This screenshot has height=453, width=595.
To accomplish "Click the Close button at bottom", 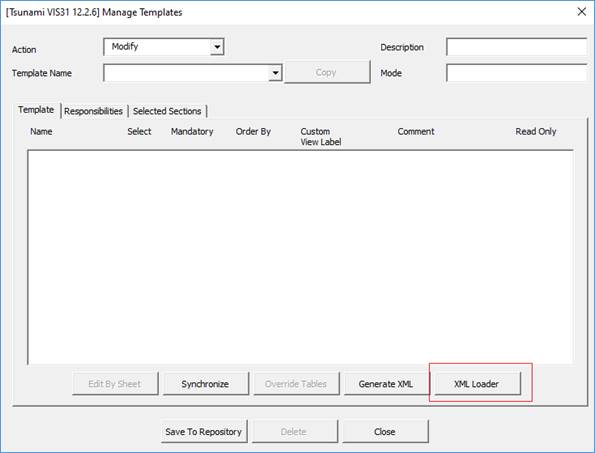I will (385, 432).
